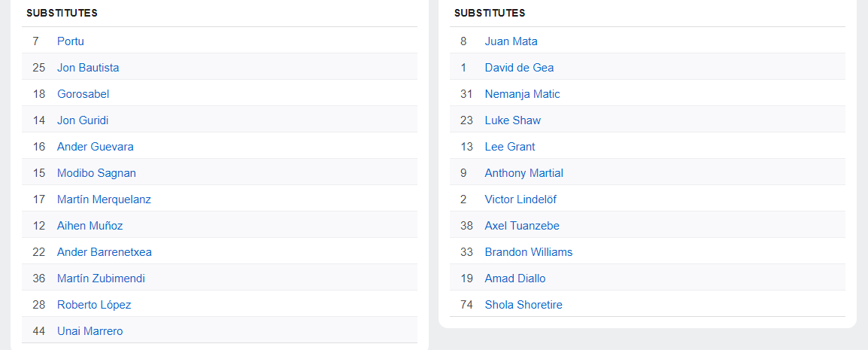This screenshot has width=868, height=350.
Task: Click the Juan Mata link
Action: [511, 41]
